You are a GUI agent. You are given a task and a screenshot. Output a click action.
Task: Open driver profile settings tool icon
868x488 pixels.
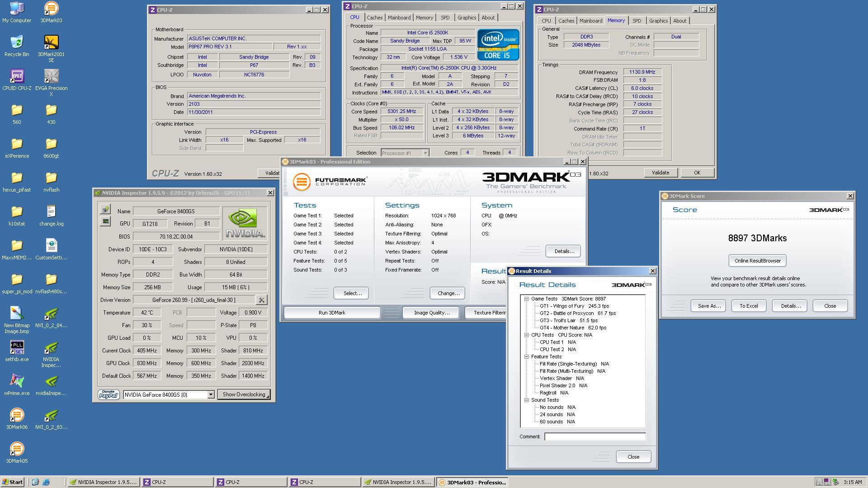point(261,300)
